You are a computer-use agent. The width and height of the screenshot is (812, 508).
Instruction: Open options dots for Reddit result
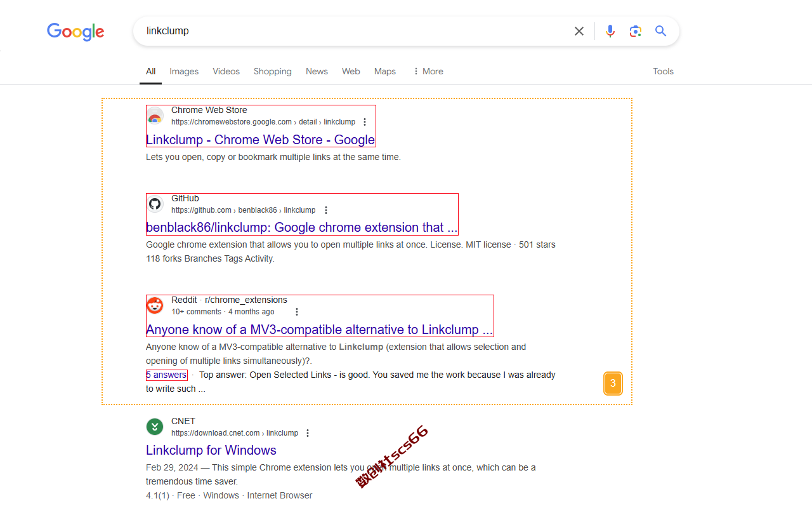[x=297, y=312]
